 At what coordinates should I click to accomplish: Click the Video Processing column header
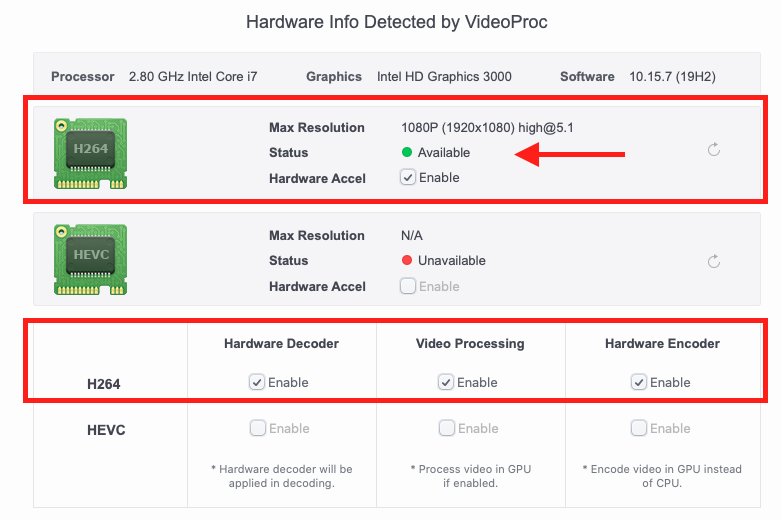pos(470,344)
